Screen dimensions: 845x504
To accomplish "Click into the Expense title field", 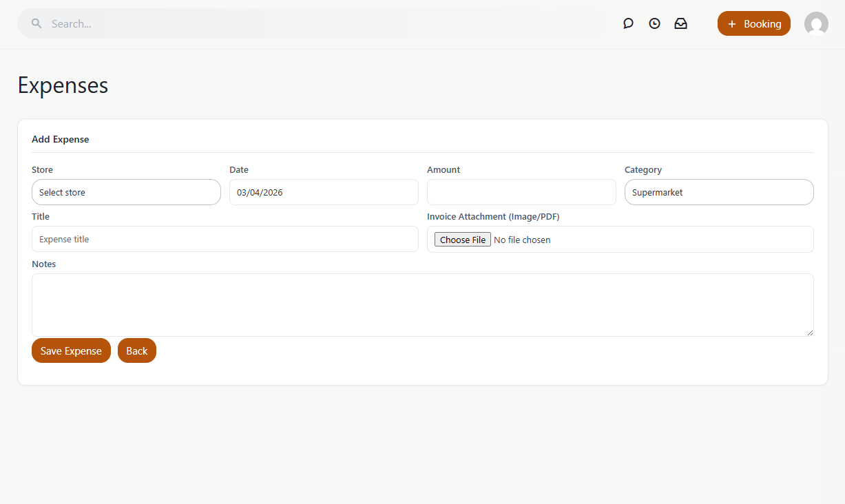I will point(225,239).
